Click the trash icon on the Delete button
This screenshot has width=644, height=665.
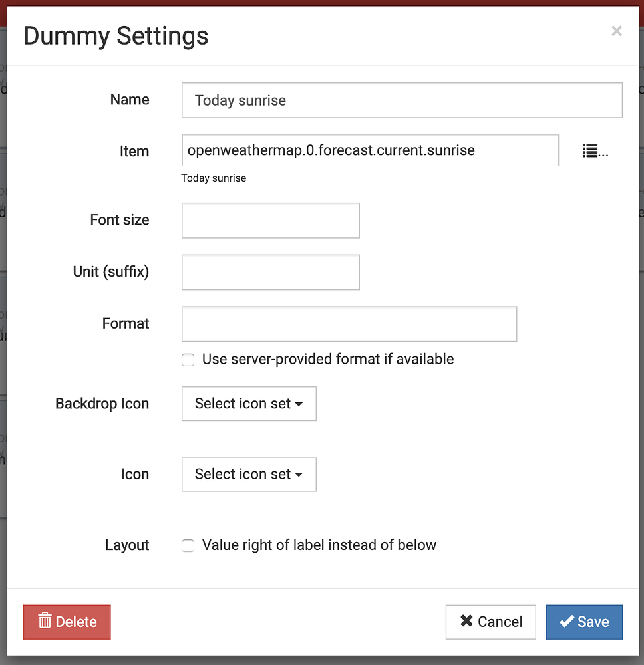[45, 622]
